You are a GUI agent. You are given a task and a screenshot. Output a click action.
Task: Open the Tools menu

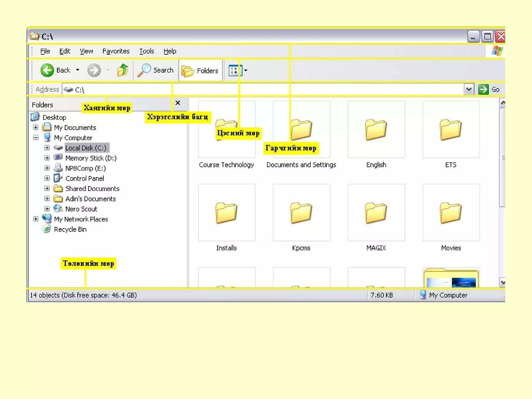coord(147,51)
